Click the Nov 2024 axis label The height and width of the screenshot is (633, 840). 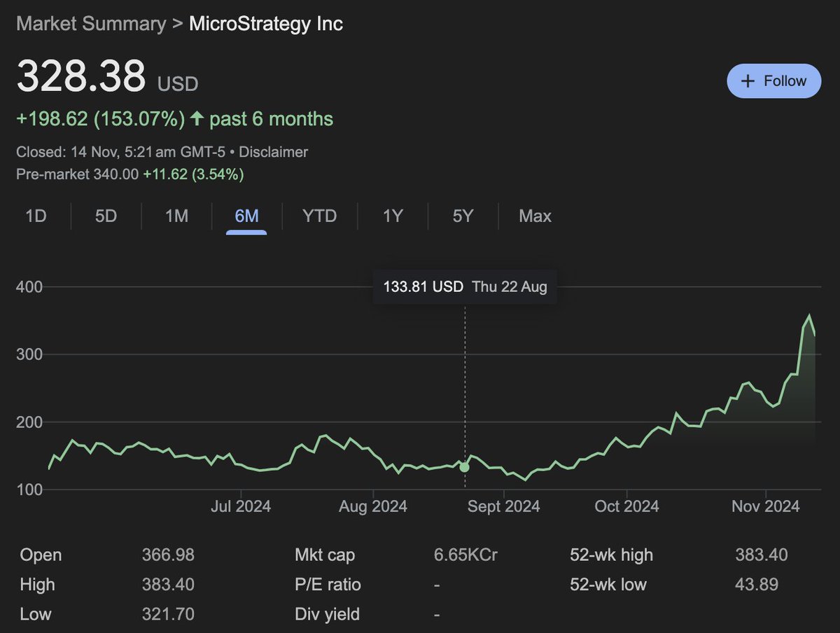(766, 506)
